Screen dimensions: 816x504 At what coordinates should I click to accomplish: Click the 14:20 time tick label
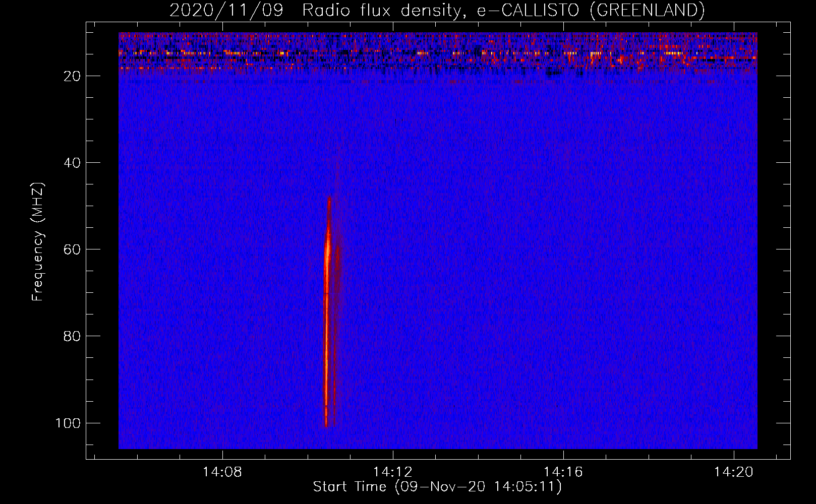coord(733,472)
